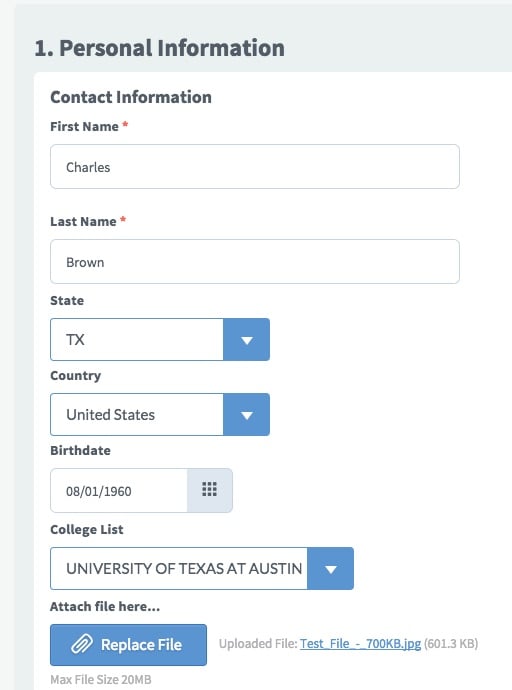Focus the Last Name field containing Brown

255,262
